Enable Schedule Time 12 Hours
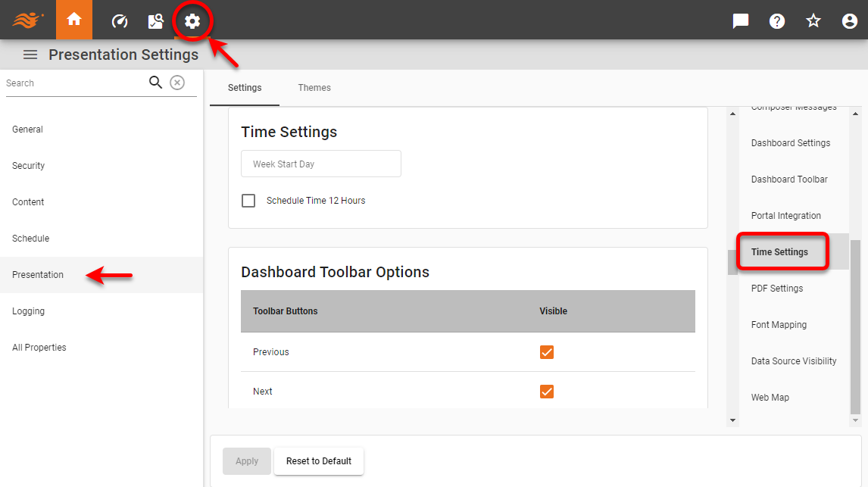The height and width of the screenshot is (487, 868). (x=248, y=200)
